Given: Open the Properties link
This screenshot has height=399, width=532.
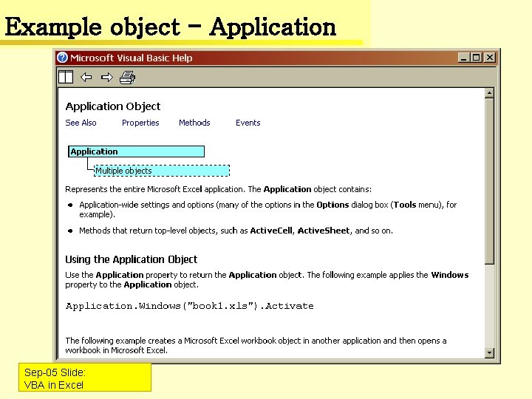Looking at the screenshot, I should (140, 123).
